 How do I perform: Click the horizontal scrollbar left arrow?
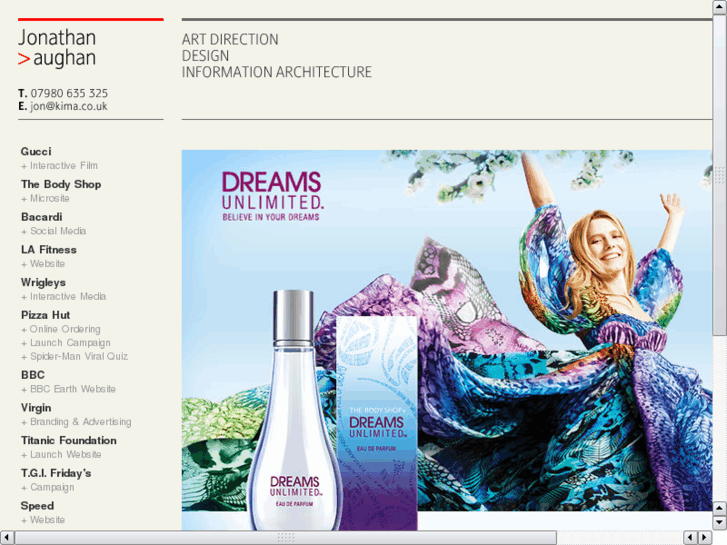7,538
